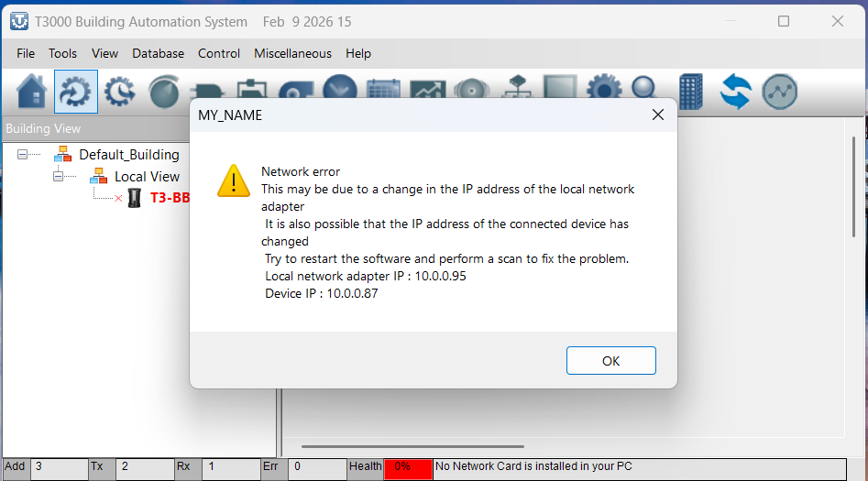Click the red Health 0% indicator

tap(407, 467)
